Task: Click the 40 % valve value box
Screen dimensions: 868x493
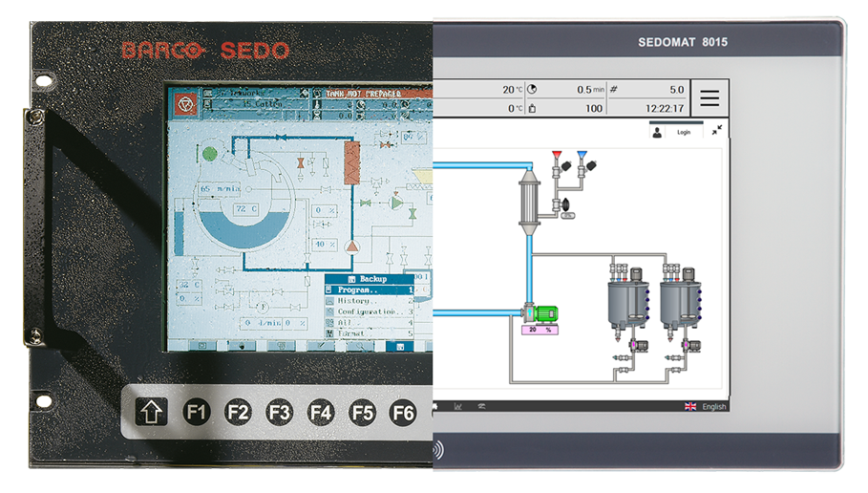Action: tap(325, 244)
